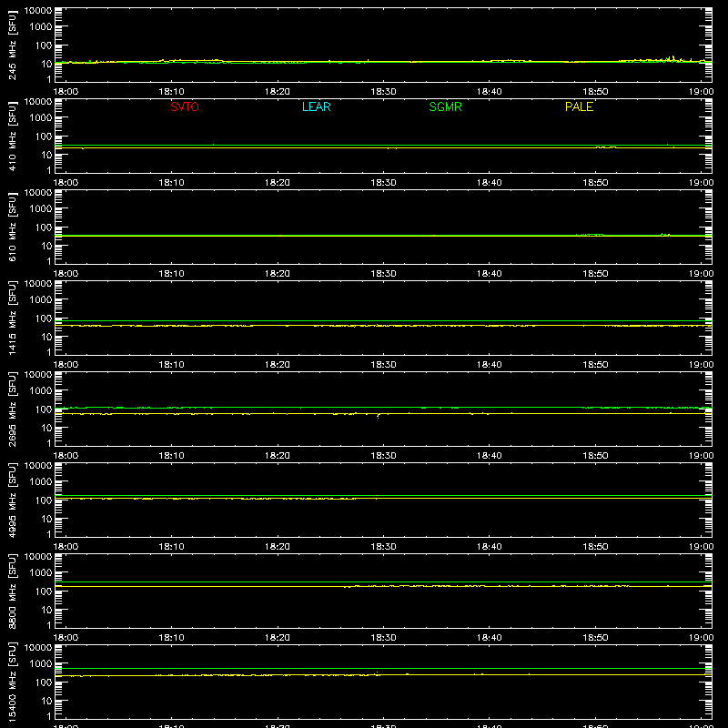Click 18:10 tick under the 8800 MHz plot
The width and height of the screenshot is (728, 728).
pos(171,638)
